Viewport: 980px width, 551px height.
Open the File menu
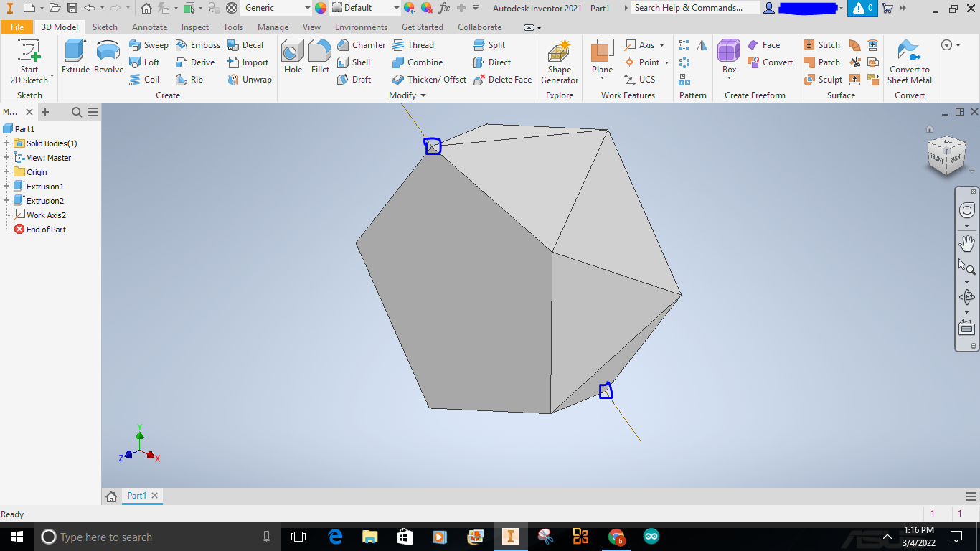(x=17, y=27)
